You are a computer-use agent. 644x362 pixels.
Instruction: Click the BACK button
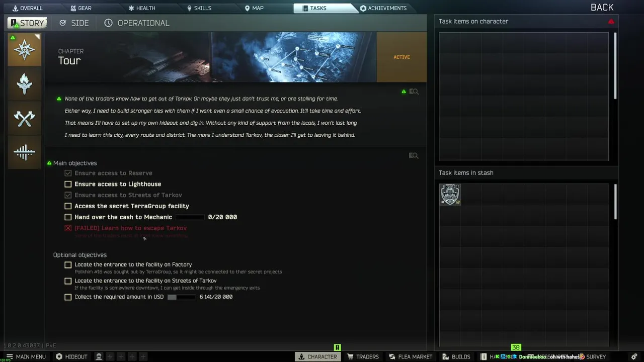(x=602, y=7)
